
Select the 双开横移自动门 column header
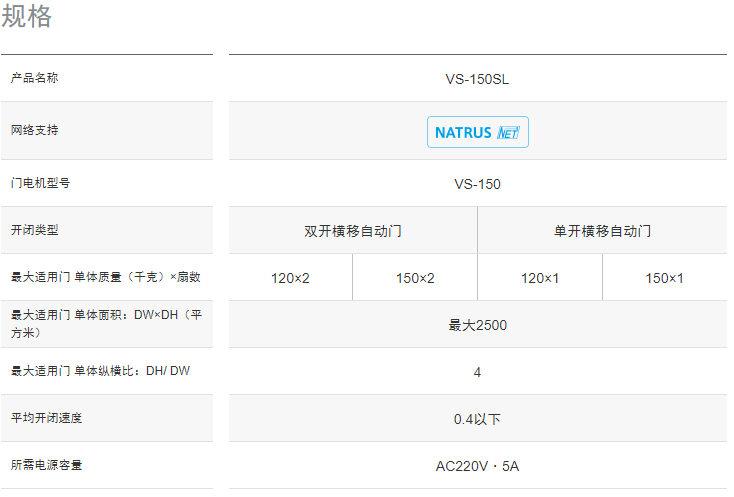(353, 231)
